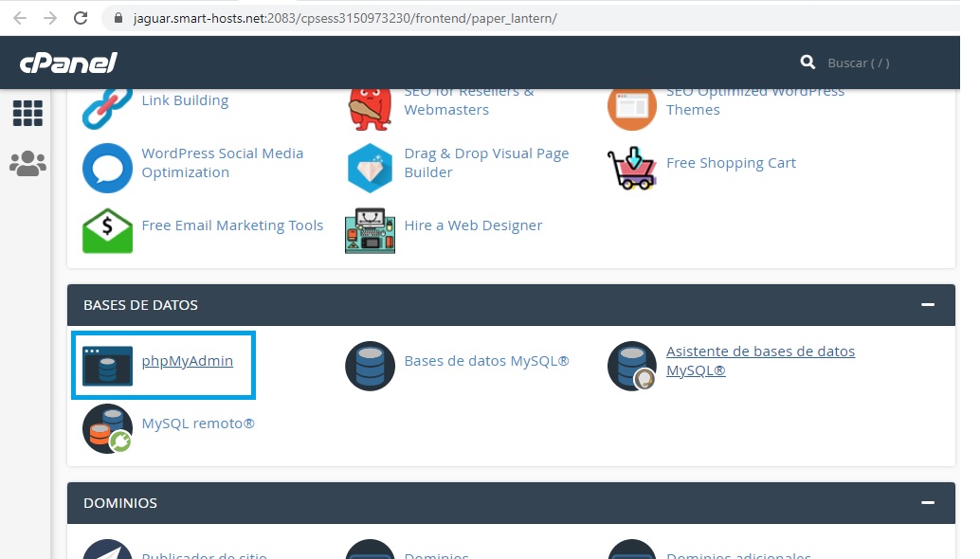The image size is (980, 559).
Task: Open the MySQL remoto link
Action: click(198, 424)
